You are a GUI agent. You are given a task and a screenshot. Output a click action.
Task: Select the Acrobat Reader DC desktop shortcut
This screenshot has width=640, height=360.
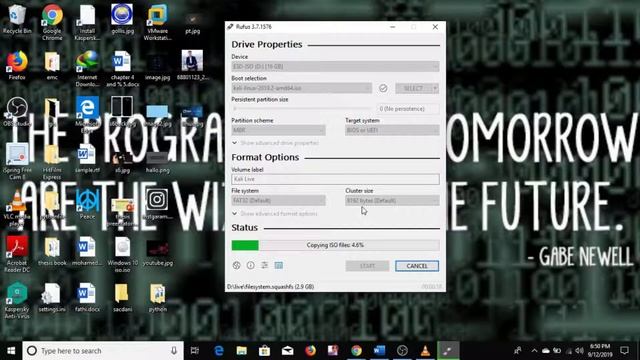coord(17,254)
